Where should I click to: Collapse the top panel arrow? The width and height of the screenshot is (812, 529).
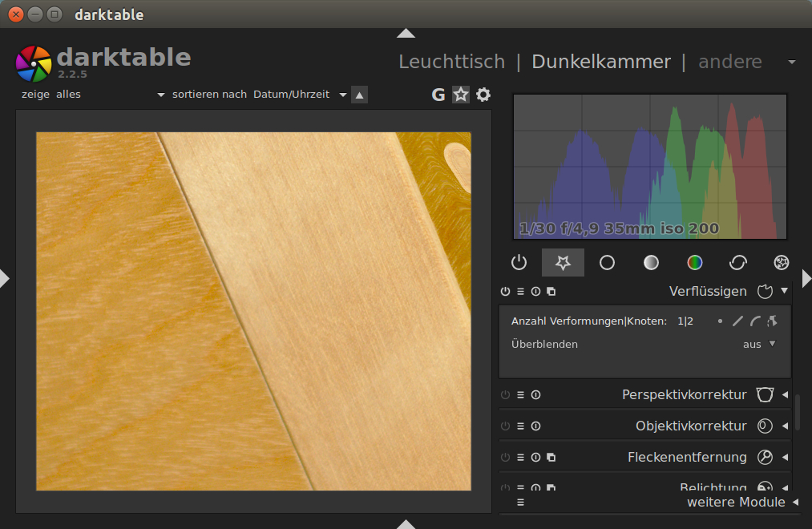pyautogui.click(x=406, y=33)
